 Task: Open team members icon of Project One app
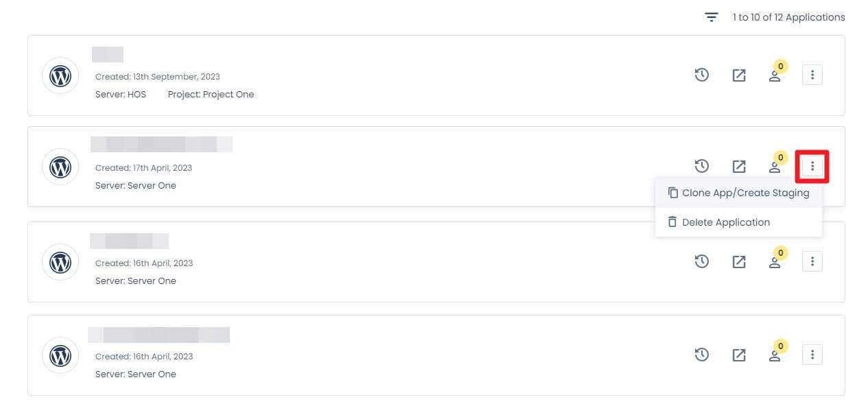[x=775, y=75]
